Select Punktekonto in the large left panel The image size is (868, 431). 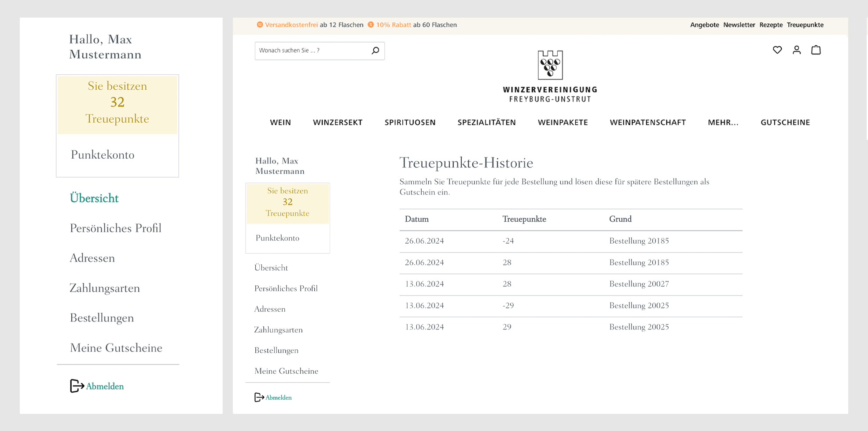(103, 155)
